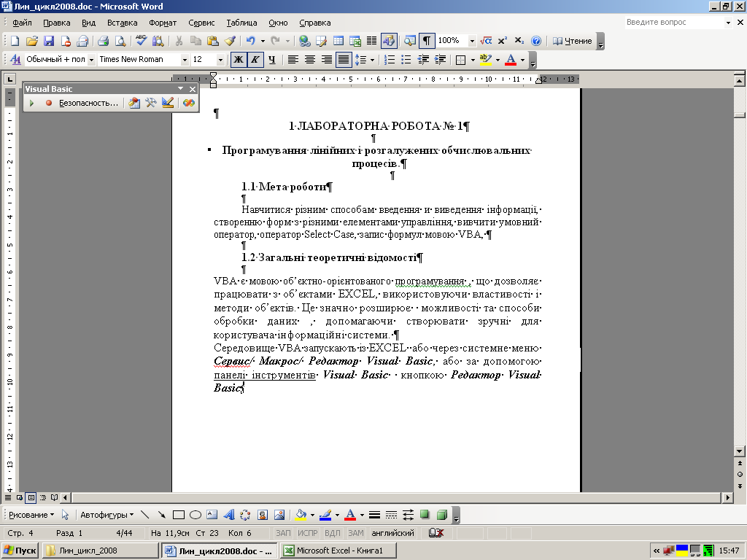
Task: Insert a table from the toolbar
Action: coord(338,42)
